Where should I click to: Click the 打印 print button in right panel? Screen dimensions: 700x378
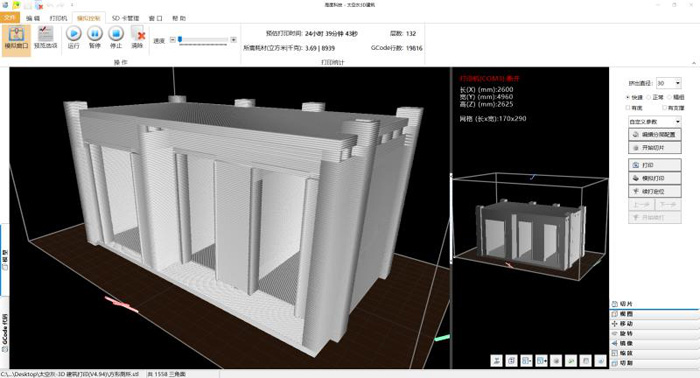[654, 165]
